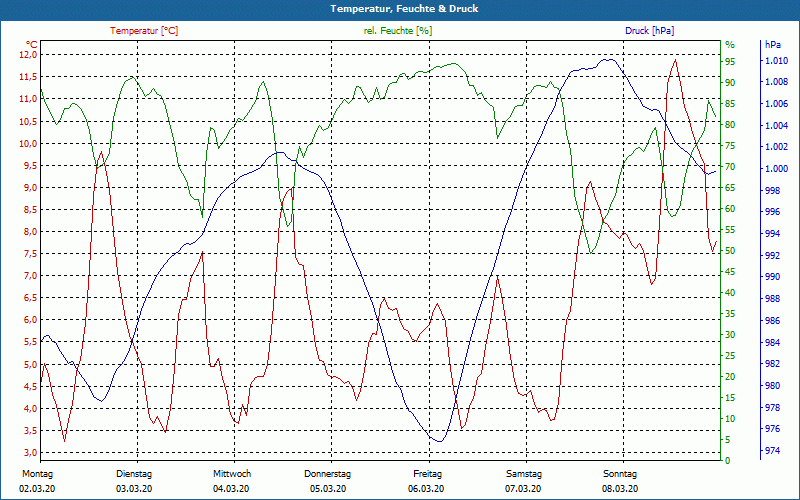Click the '1.010' pressure axis value

coord(776,61)
